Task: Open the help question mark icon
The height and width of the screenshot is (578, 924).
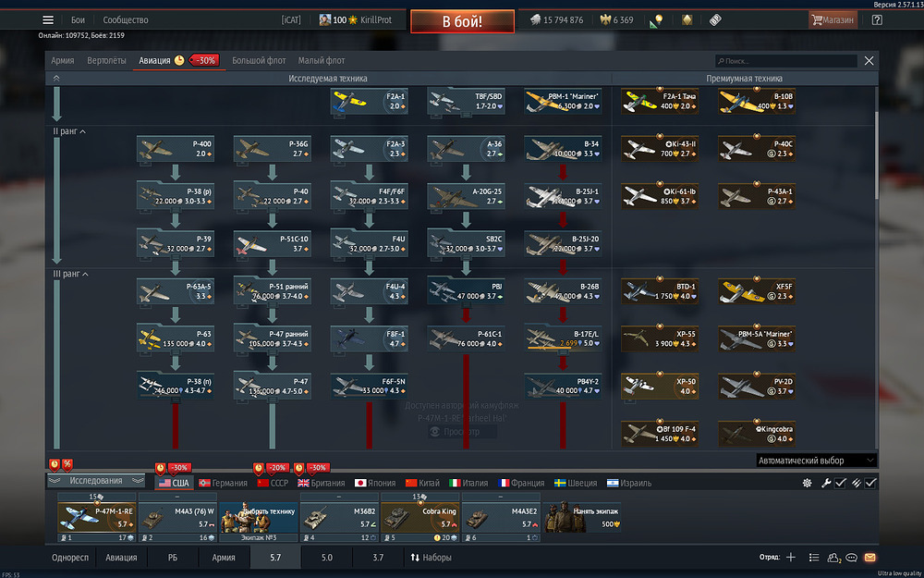Action: point(877,20)
